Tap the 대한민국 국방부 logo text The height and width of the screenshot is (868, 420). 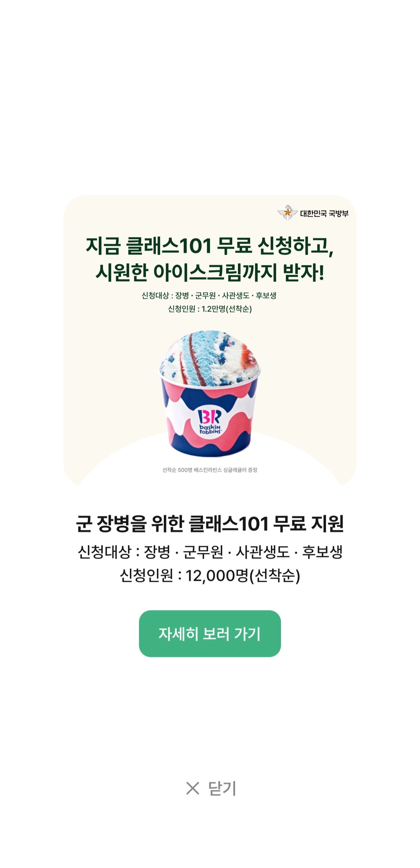[x=324, y=213]
